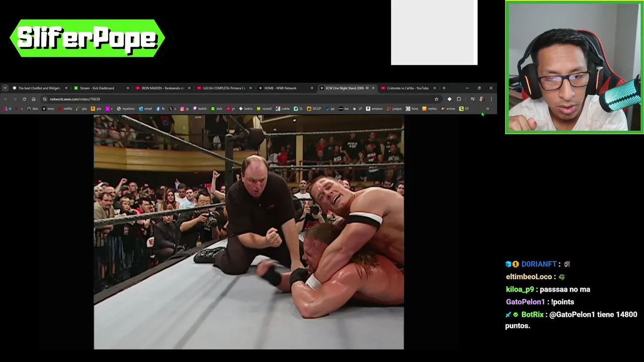Mute the ECW One Night Stand tab audio
This screenshot has width=644, height=362.
(367, 88)
